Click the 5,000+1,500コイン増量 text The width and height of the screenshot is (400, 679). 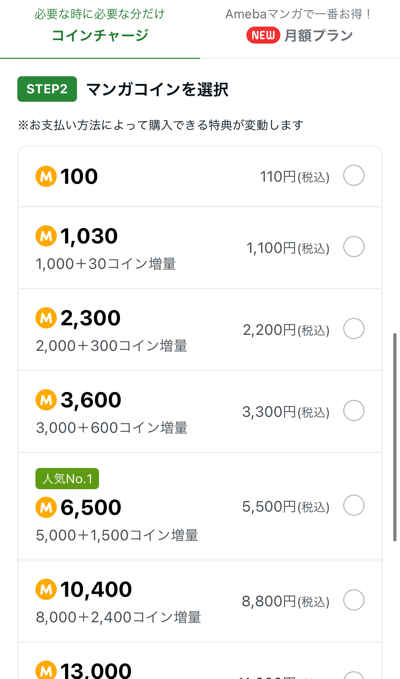point(117,536)
